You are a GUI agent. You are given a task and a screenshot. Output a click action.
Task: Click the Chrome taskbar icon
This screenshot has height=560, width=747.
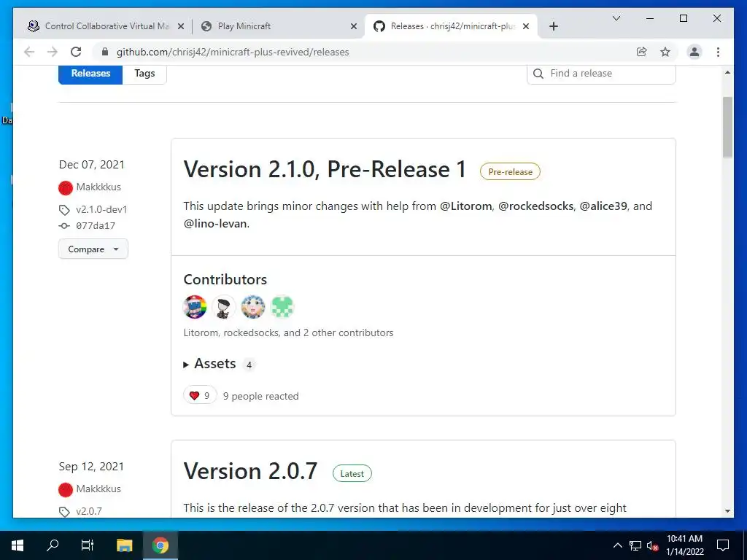(x=160, y=545)
